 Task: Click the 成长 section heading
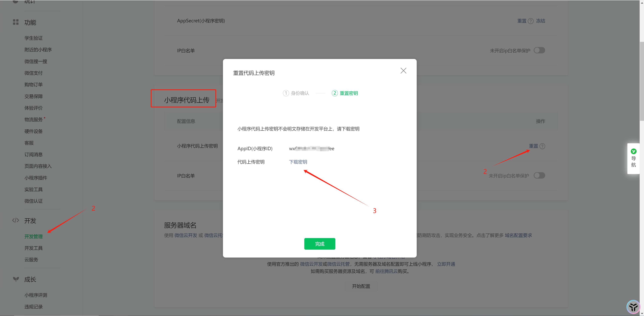pyautogui.click(x=30, y=279)
